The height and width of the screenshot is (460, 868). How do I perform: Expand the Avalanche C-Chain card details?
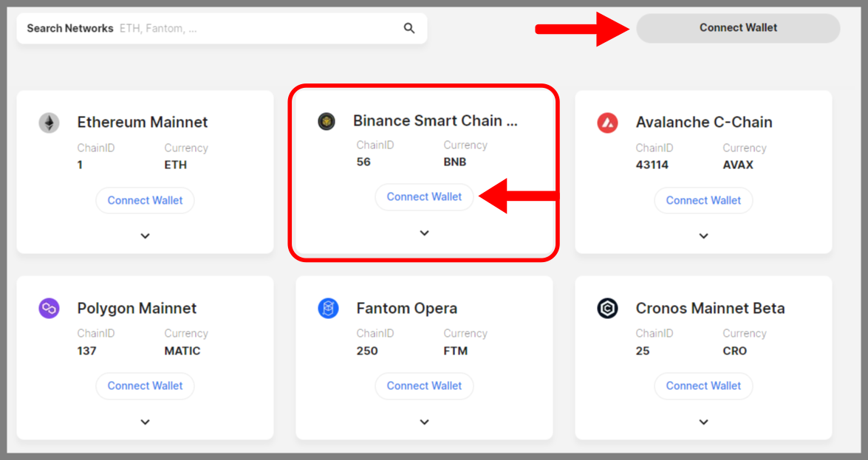click(703, 236)
